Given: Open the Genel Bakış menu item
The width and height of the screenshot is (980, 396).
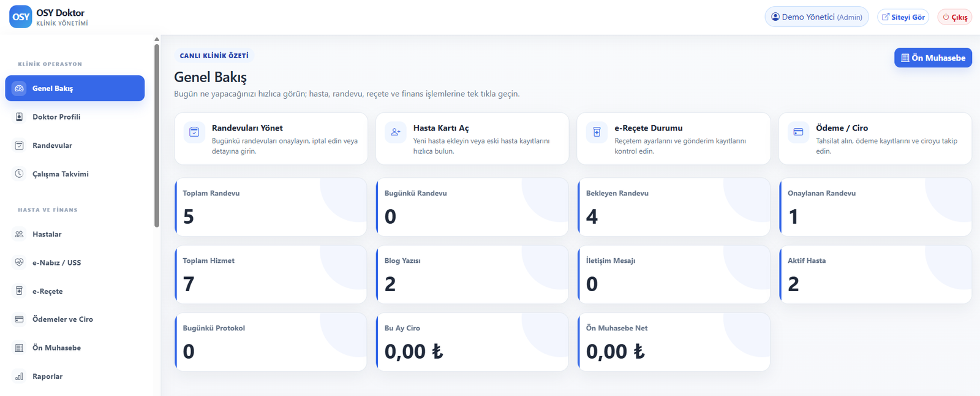Looking at the screenshot, I should pos(75,88).
